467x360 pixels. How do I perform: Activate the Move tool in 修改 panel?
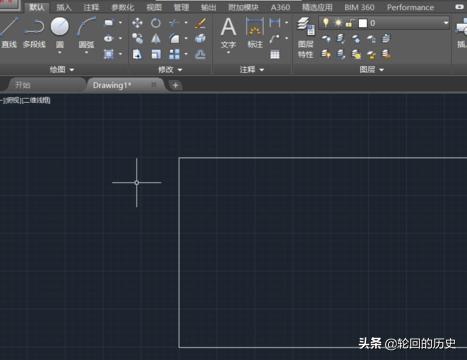pos(137,23)
